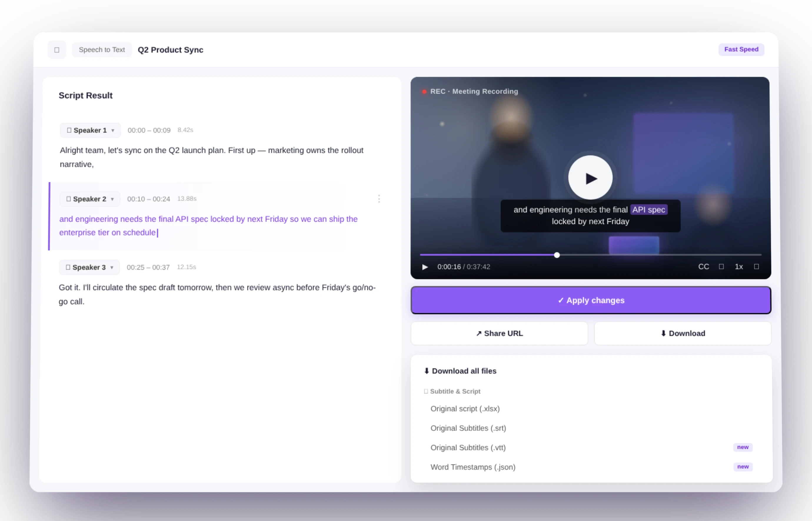Expand the Speaker 3 selector
The image size is (812, 521).
tap(112, 267)
